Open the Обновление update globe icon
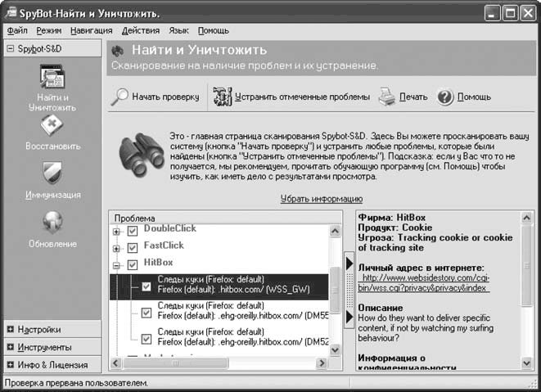The image size is (541, 392). point(52,222)
